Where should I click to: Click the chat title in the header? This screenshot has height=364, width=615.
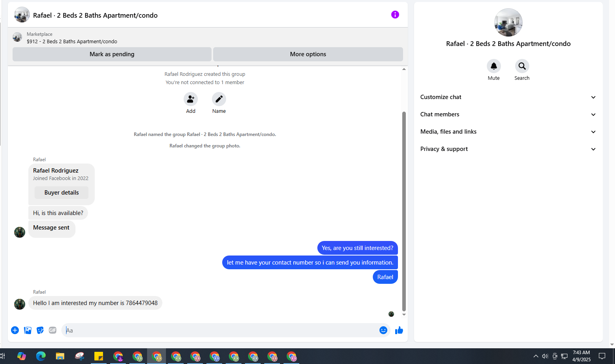(x=95, y=15)
